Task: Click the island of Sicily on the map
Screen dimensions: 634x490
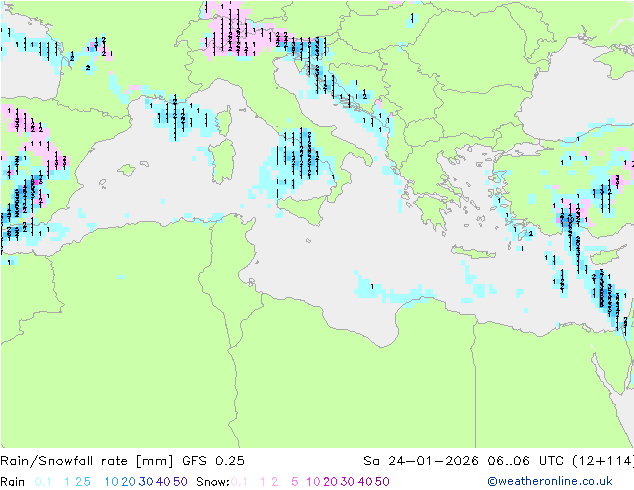Action: [x=304, y=208]
